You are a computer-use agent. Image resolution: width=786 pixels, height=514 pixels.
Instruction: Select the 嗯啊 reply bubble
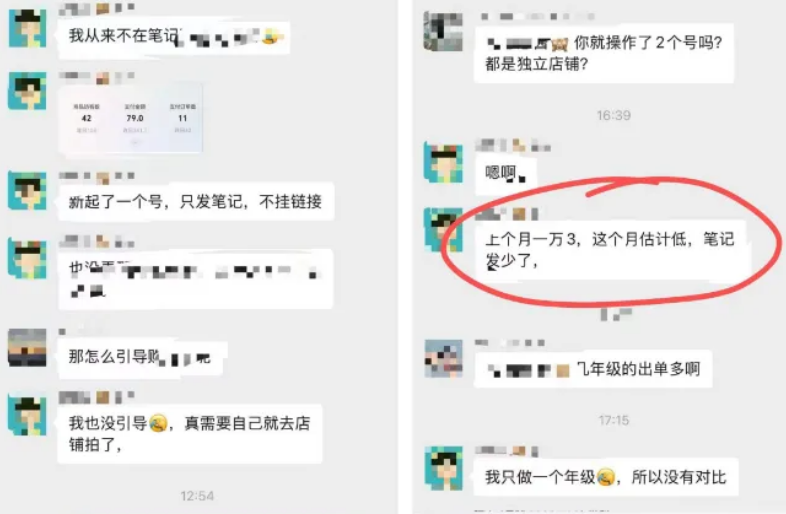[506, 175]
